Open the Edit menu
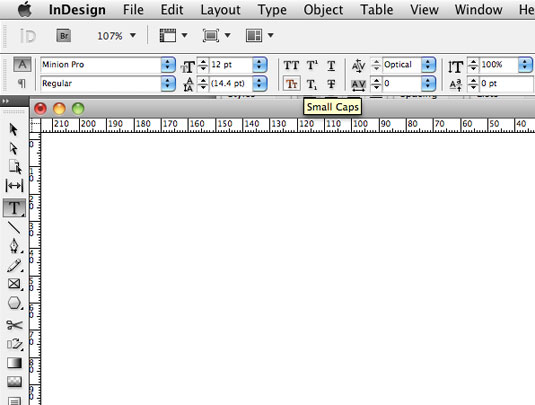This screenshot has height=405, width=535. [x=172, y=10]
